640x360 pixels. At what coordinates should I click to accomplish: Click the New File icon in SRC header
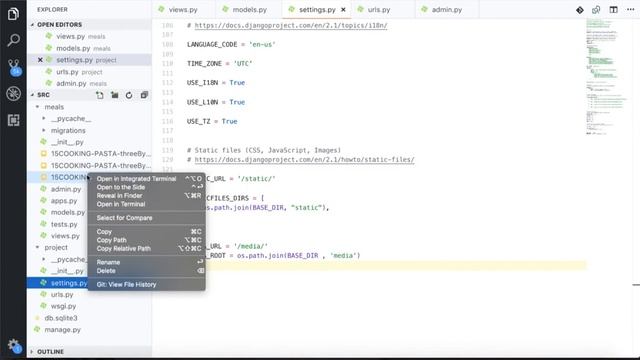coord(100,95)
